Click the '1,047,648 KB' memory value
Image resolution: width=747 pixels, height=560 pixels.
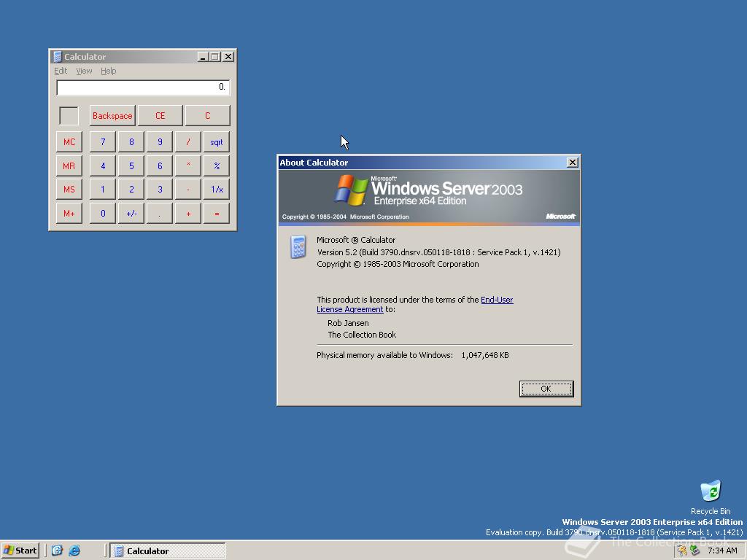[x=485, y=355]
